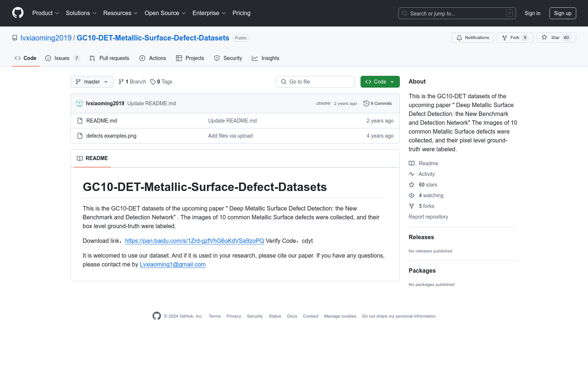The image size is (588, 368).
Task: Click the Search or jump to field
Action: 457,13
